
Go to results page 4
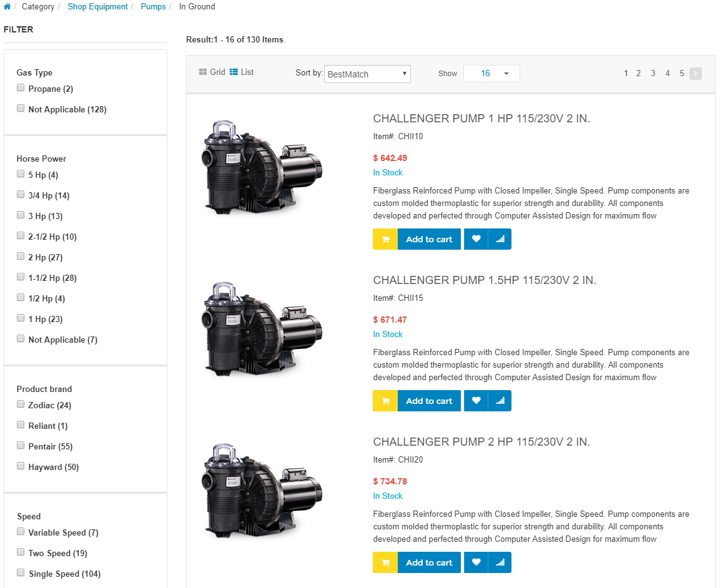668,74
